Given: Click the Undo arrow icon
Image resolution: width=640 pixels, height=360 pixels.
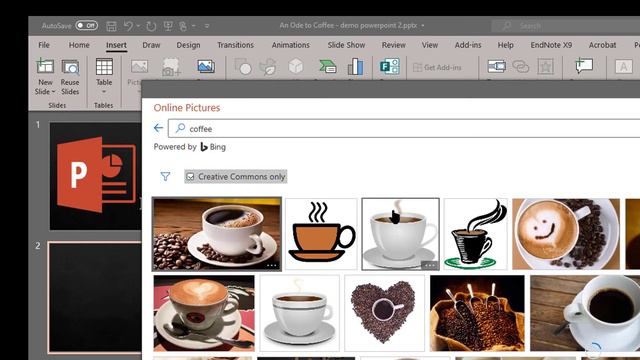Looking at the screenshot, I should click(128, 26).
